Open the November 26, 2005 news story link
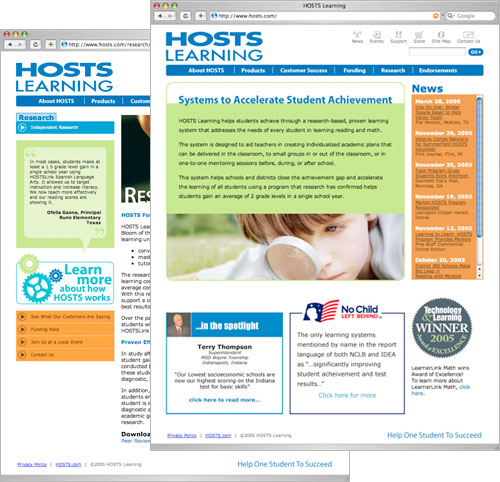 tap(442, 144)
